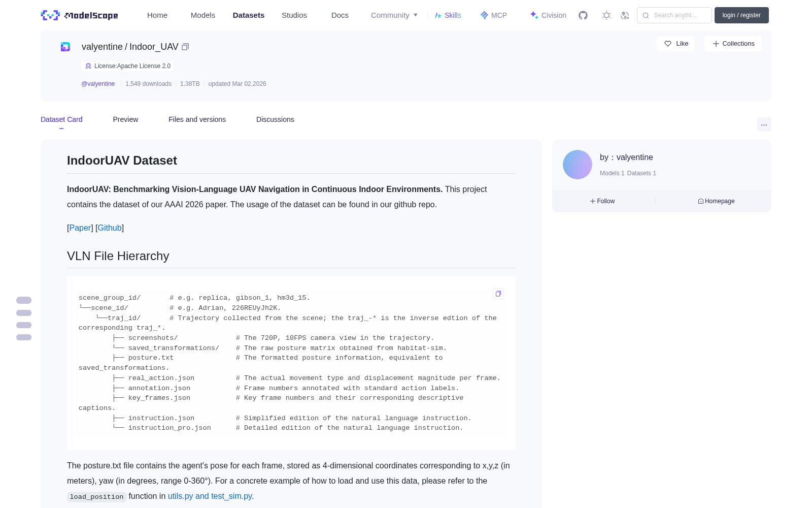Open the Datasets section
Image resolution: width=812 pixels, height=508 pixels.
click(249, 15)
